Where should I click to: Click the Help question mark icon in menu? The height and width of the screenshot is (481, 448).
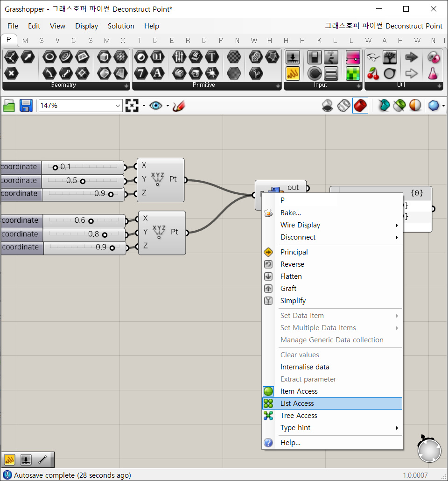[x=268, y=443]
